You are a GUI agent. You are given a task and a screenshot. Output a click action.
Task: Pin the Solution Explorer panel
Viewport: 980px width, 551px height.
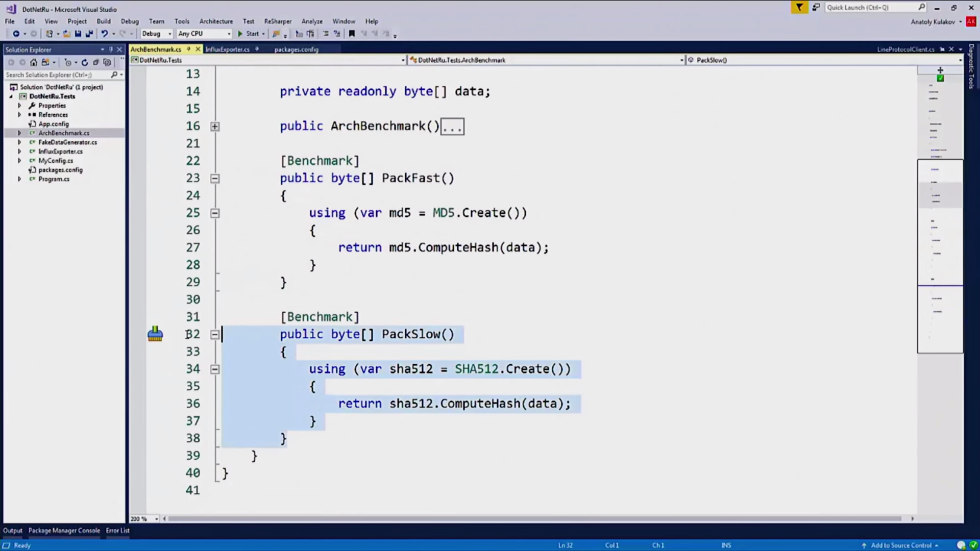(x=111, y=49)
